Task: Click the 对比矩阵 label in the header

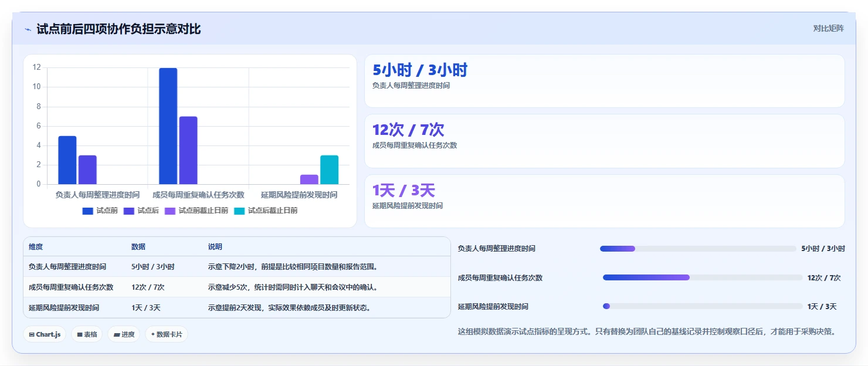Action: [x=828, y=28]
